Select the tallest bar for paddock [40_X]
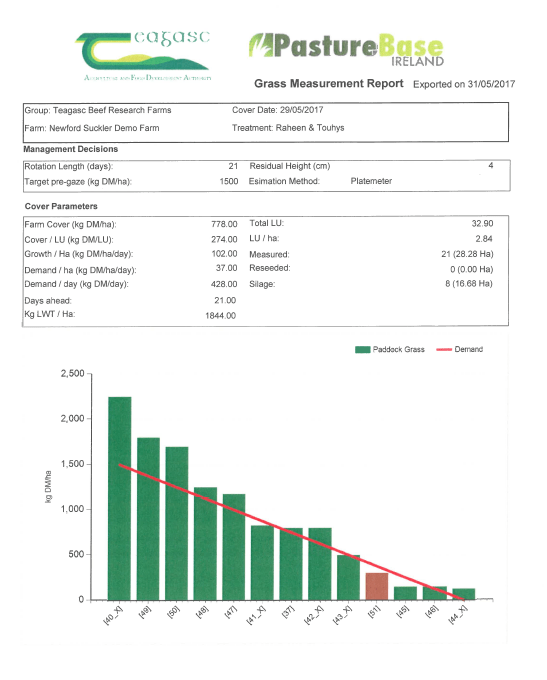Viewport: 547px width, 680px height. coord(119,498)
